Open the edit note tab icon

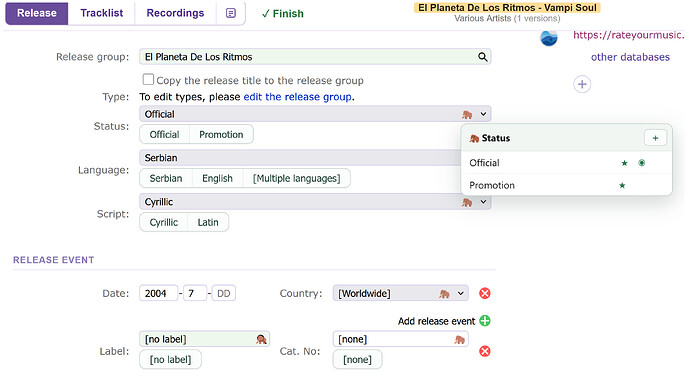(x=231, y=13)
